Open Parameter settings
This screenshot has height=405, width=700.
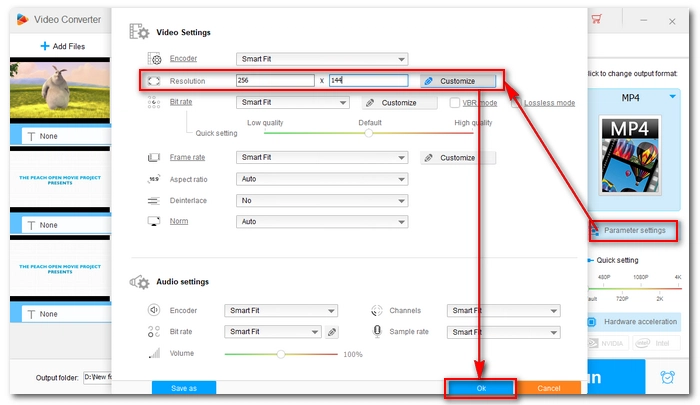click(633, 230)
